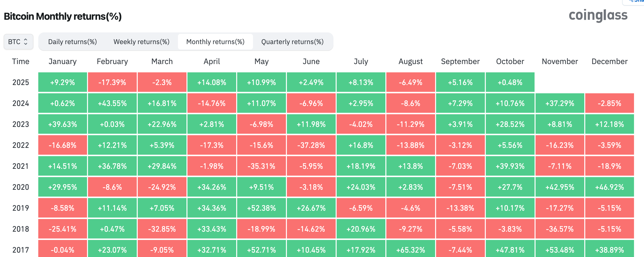Click the October 2025 cell showing +0.48%
Image resolution: width=644 pixels, height=257 pixels.
coord(510,82)
